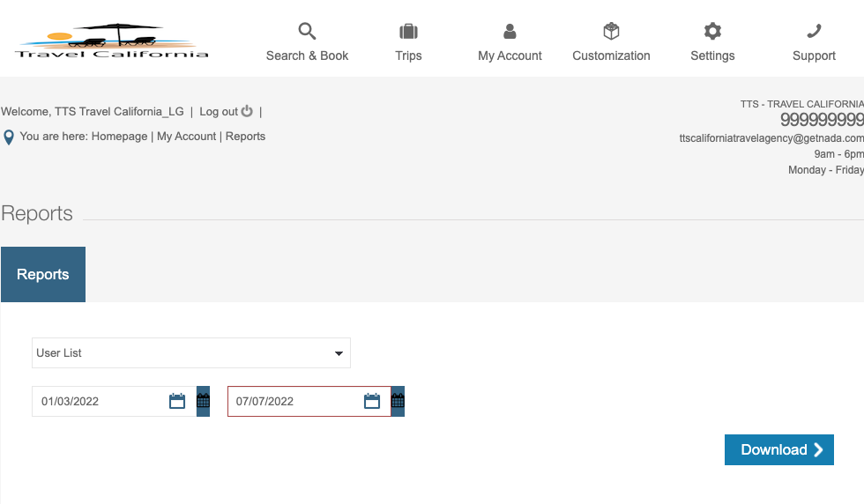Click dark calendar button beside 01/03/2022
The image size is (864, 504).
coord(204,401)
